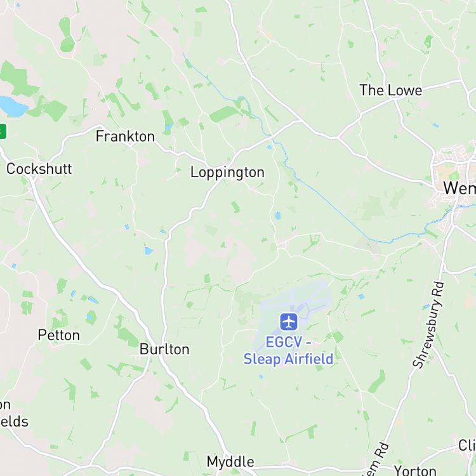Viewport: 476px width, 476px height.
Task: Select the EGCV - Sleap Airfield label
Action: click(x=288, y=350)
